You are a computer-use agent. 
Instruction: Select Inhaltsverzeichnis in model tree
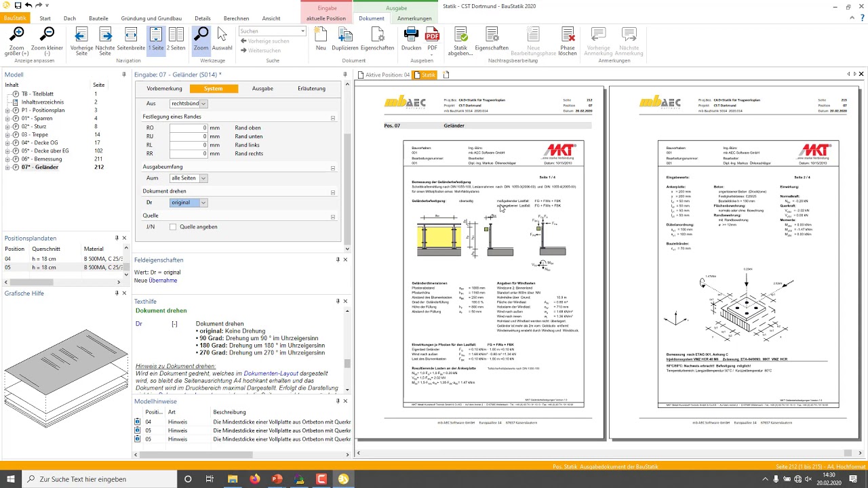(x=43, y=102)
